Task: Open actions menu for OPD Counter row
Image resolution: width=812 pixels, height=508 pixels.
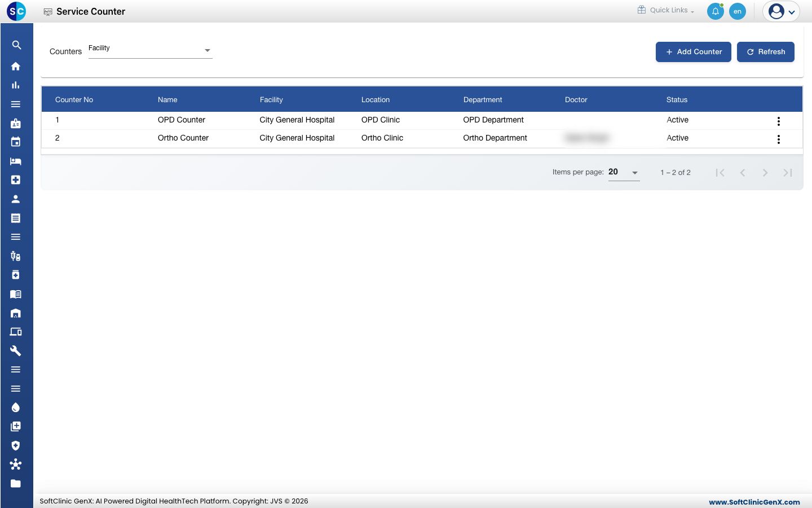Action: (x=779, y=121)
